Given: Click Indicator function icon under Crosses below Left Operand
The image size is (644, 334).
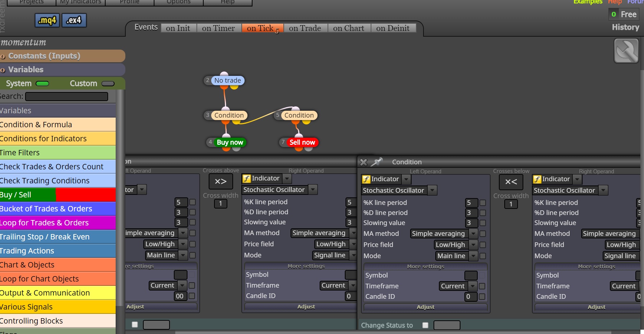Looking at the screenshot, I should [366, 179].
